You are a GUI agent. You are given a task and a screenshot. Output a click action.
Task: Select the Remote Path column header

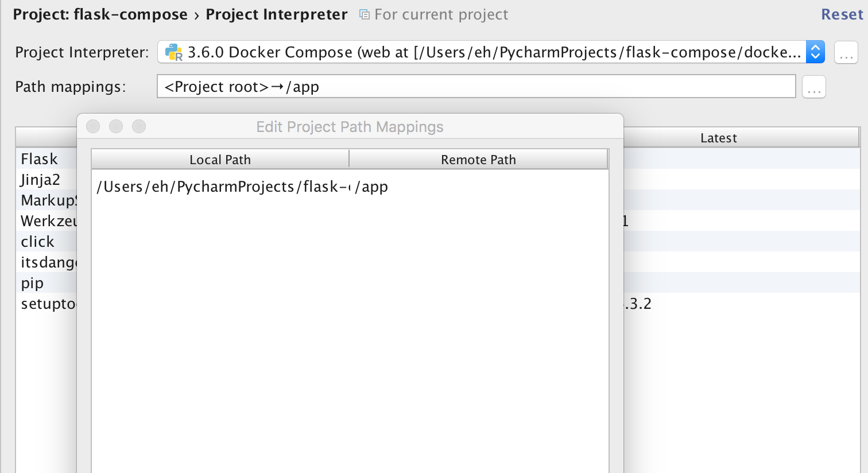[478, 160]
